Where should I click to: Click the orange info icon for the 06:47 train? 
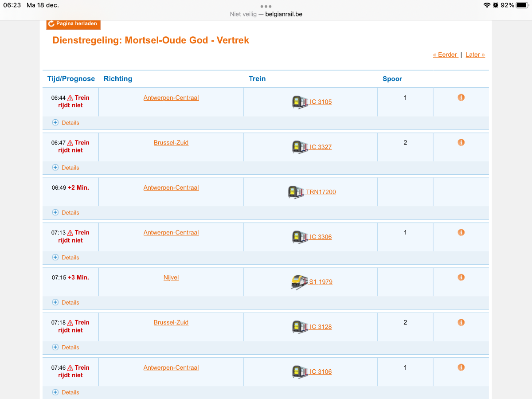click(461, 142)
